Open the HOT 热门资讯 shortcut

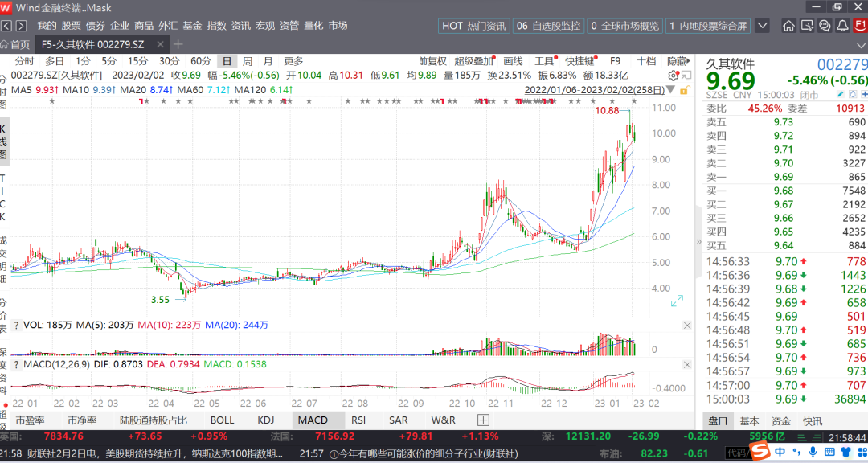(x=474, y=26)
